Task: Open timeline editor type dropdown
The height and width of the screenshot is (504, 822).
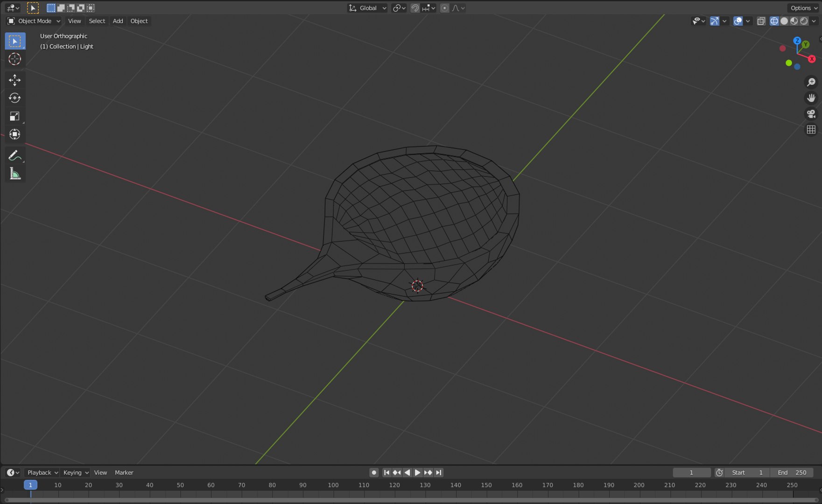Action: [13, 473]
